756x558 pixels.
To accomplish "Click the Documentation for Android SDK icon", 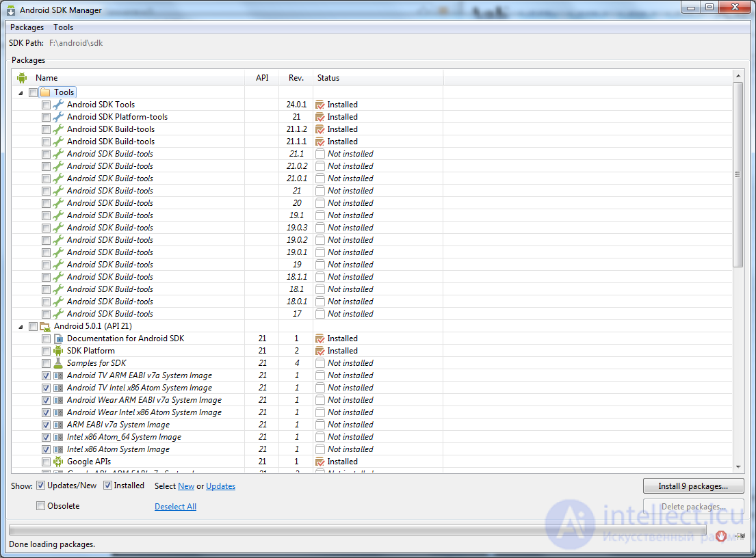I will point(58,338).
